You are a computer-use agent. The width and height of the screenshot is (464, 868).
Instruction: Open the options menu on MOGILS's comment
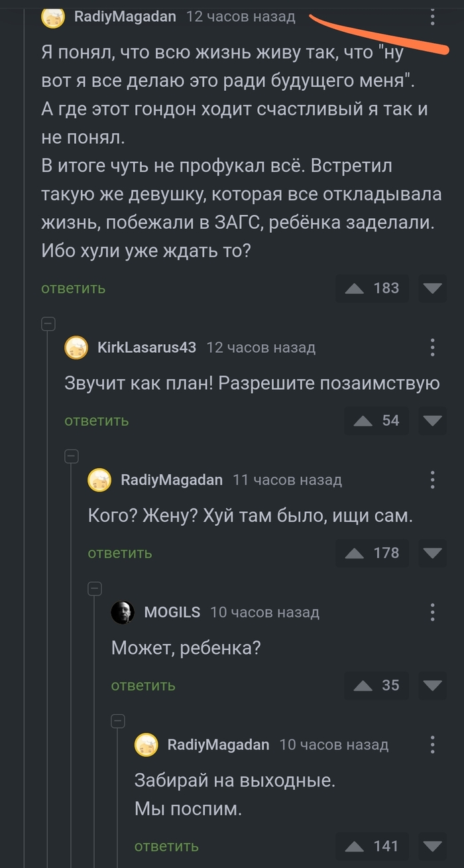pos(433,612)
